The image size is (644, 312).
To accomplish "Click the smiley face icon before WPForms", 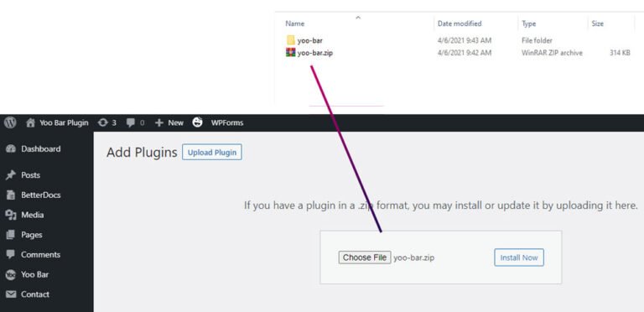I will [198, 122].
